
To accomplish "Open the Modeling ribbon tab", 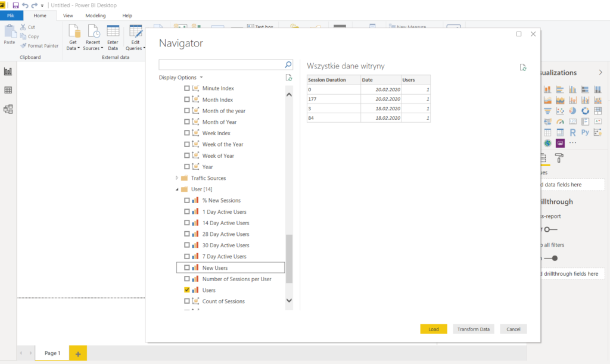I will 96,15.
